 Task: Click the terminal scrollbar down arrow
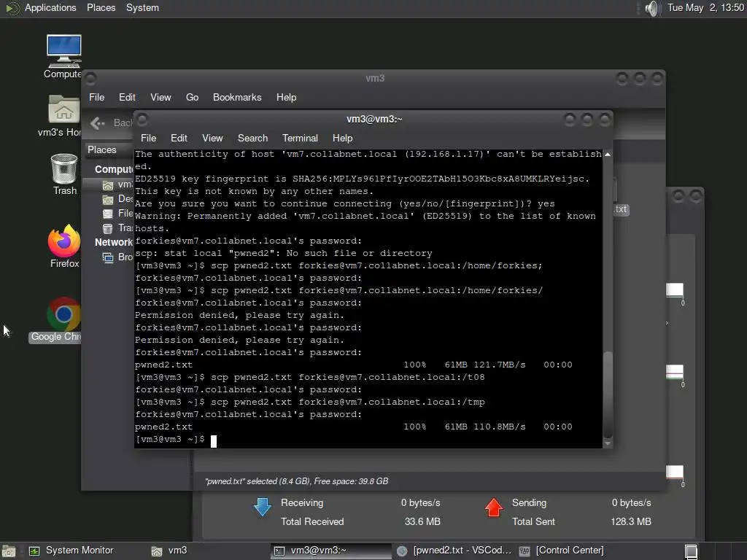(608, 444)
